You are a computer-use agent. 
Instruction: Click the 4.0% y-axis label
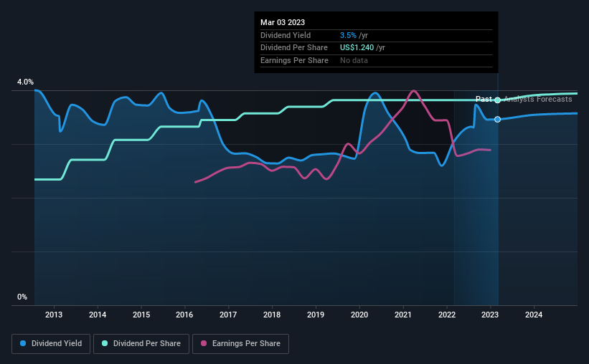tap(25, 82)
